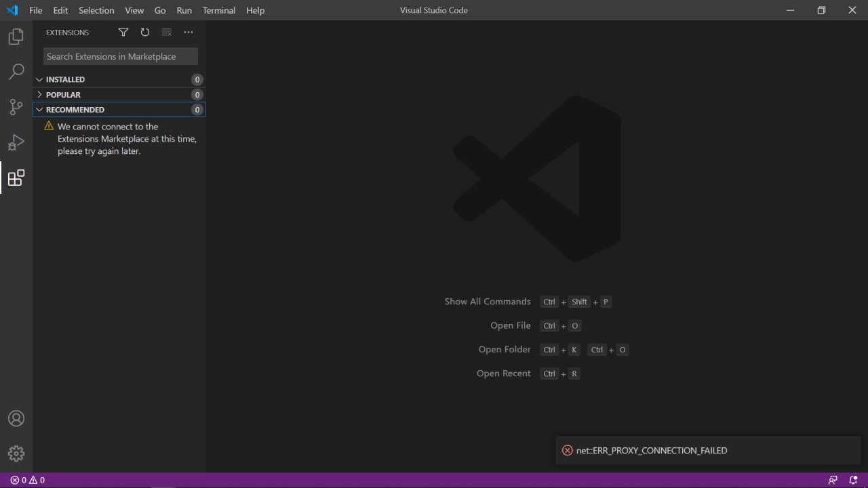Viewport: 868px width, 488px height.
Task: Open the Selection menu
Action: (x=96, y=10)
